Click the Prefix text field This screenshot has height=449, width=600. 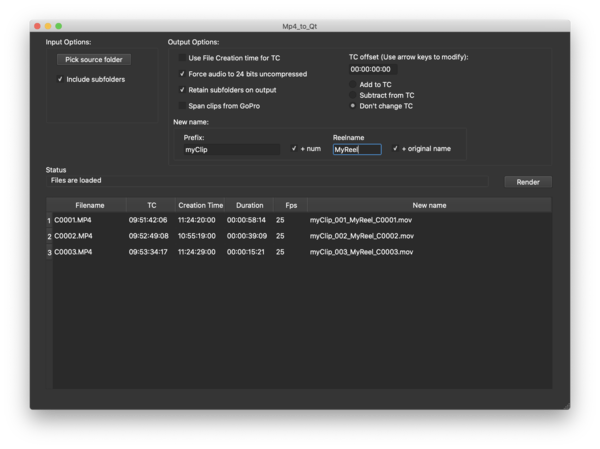[231, 149]
